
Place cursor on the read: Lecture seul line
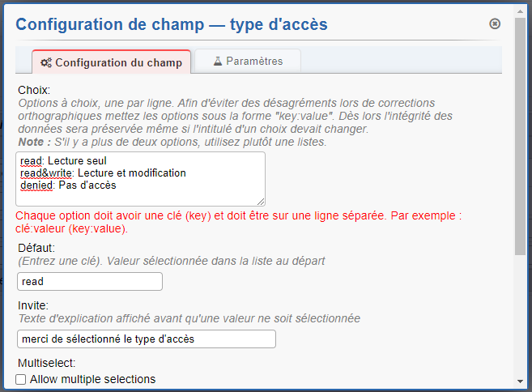click(x=65, y=161)
